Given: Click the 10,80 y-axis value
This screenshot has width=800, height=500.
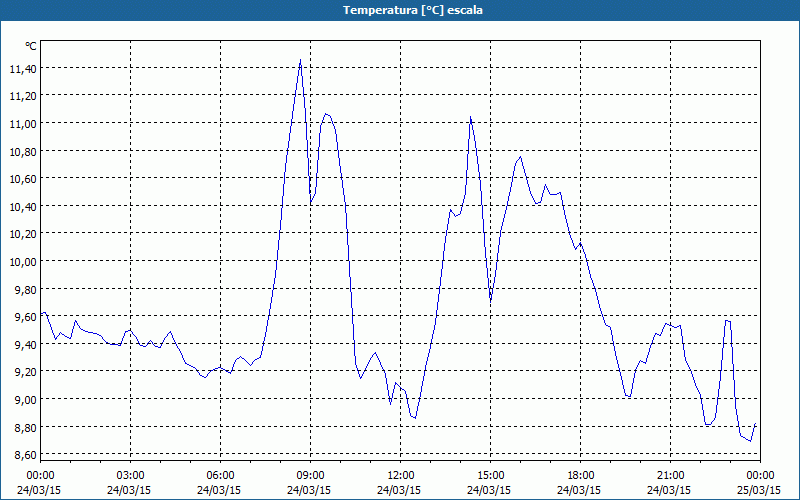Looking at the screenshot, I should [23, 151].
